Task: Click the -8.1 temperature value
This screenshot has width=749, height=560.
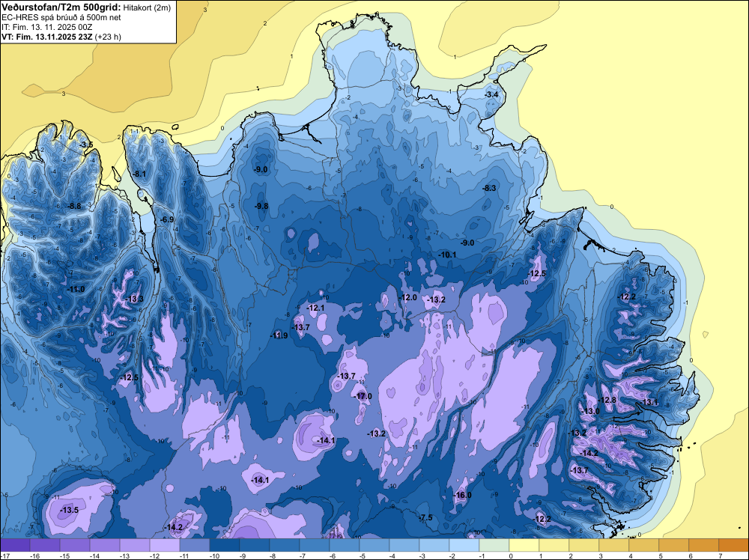Action: coord(139,174)
